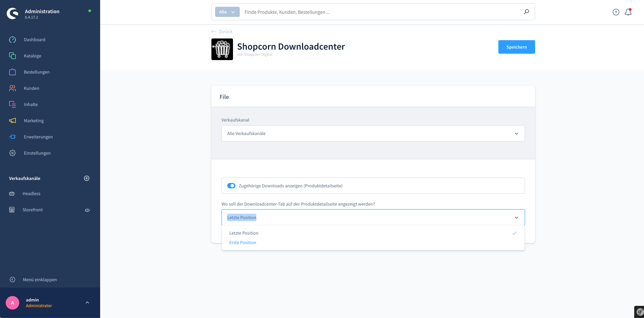Add a new Verkaufskanal with plus icon
Image resolution: width=644 pixels, height=318 pixels.
pos(87,178)
